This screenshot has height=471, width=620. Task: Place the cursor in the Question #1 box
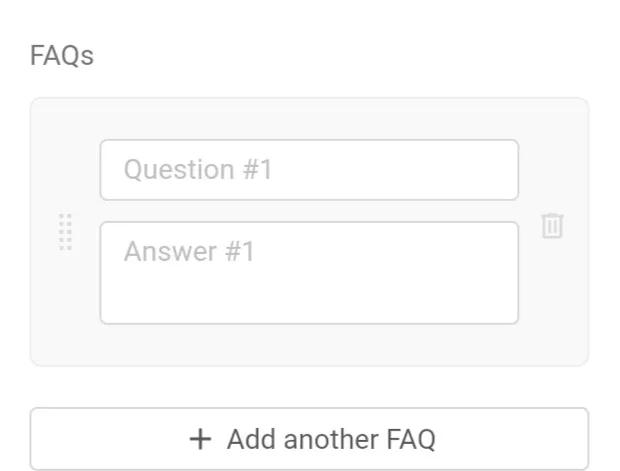(309, 170)
